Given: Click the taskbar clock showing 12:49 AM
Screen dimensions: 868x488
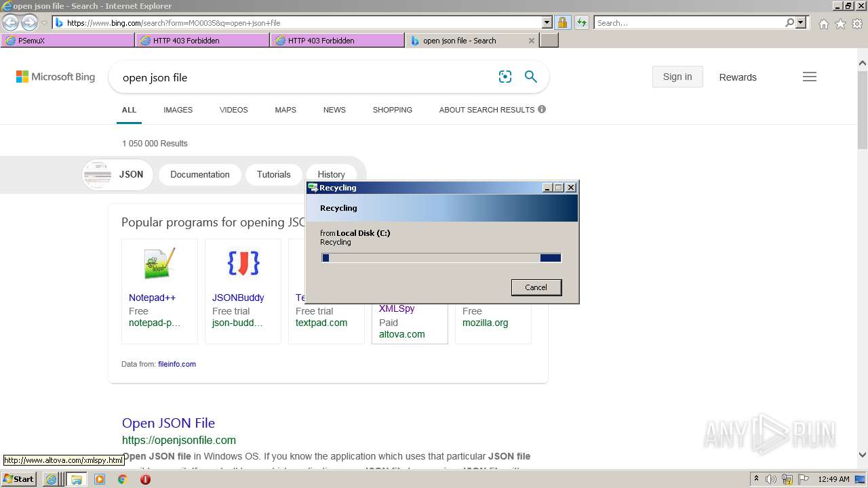Looking at the screenshot, I should pyautogui.click(x=833, y=479).
